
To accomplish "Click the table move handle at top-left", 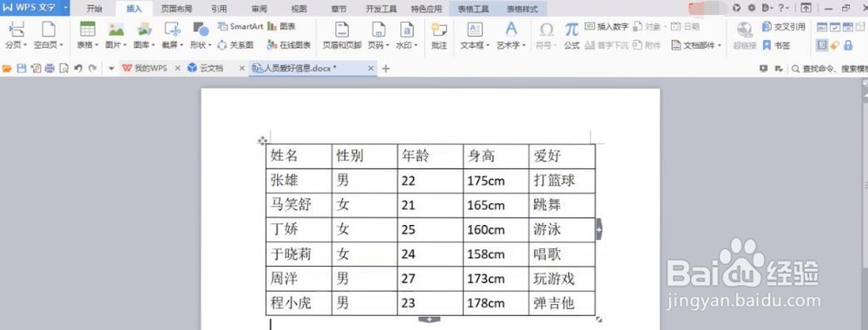I will [x=262, y=142].
